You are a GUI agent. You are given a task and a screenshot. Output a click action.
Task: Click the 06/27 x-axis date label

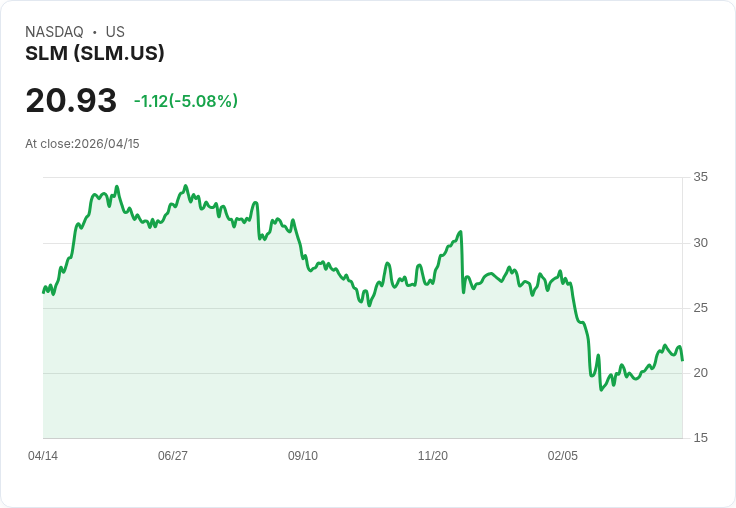[x=173, y=455]
